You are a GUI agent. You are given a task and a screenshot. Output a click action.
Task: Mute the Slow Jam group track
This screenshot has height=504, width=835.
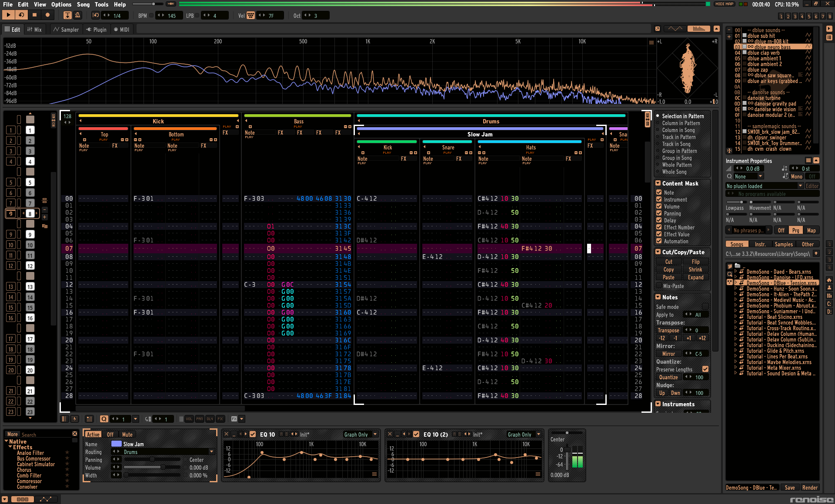pyautogui.click(x=127, y=434)
